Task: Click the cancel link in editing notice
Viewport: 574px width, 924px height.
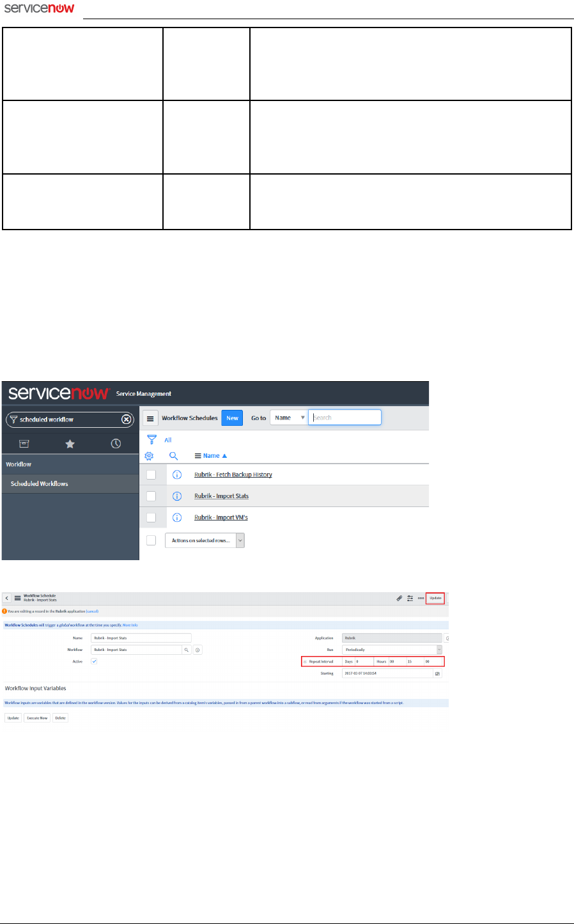Action: pyautogui.click(x=92, y=611)
